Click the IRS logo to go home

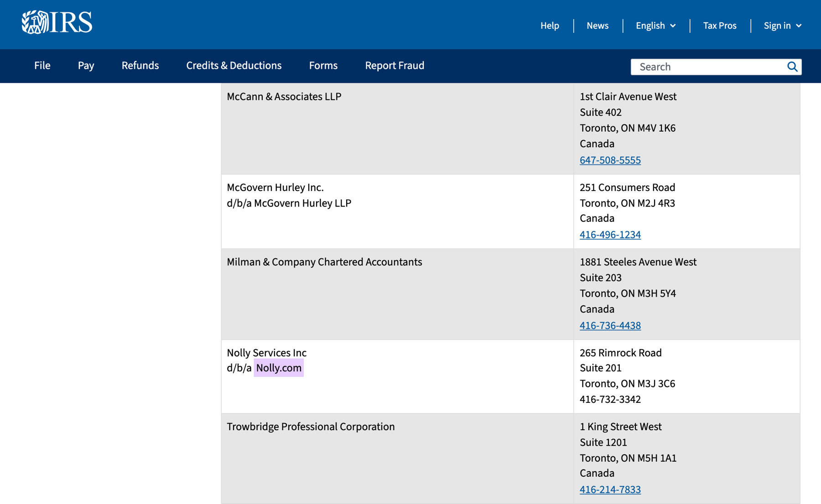point(57,22)
